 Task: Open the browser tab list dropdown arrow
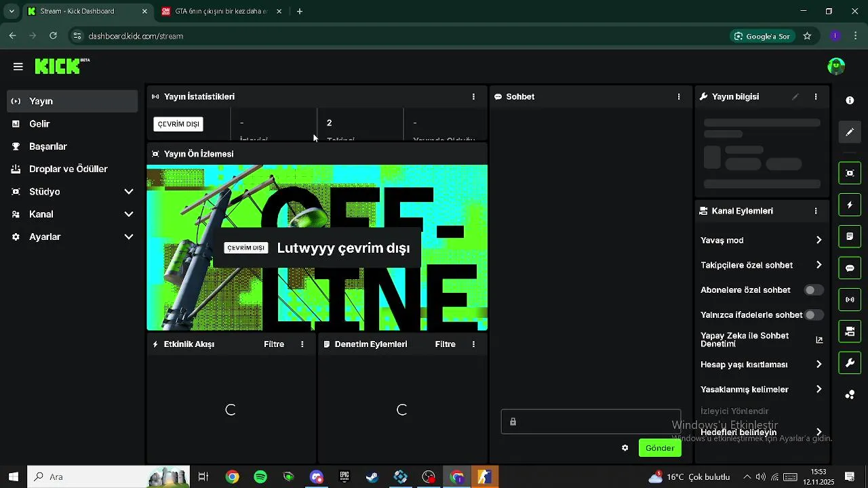pos(12,12)
